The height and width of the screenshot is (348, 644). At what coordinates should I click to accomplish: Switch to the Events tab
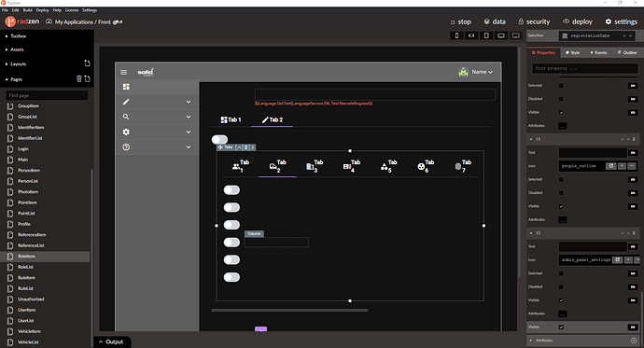598,52
